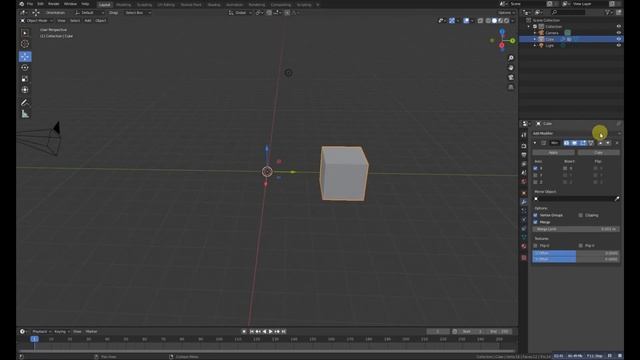Select the Cursor tool
This screenshot has width=640, height=360.
pos(25,44)
